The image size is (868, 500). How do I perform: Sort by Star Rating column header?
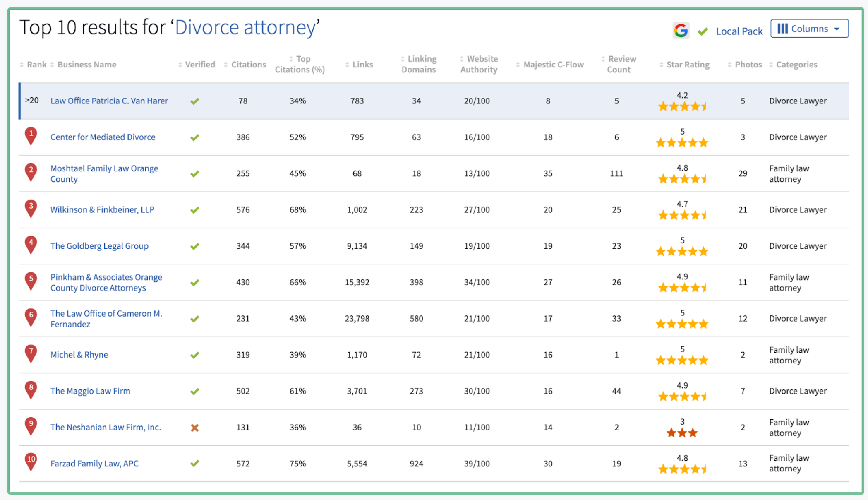click(x=687, y=65)
